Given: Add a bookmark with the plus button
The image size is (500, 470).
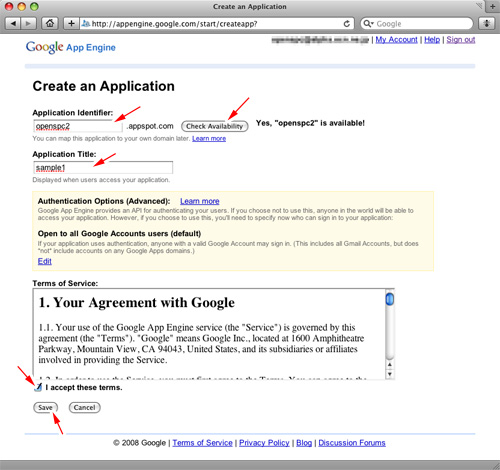Looking at the screenshot, I should [x=71, y=24].
